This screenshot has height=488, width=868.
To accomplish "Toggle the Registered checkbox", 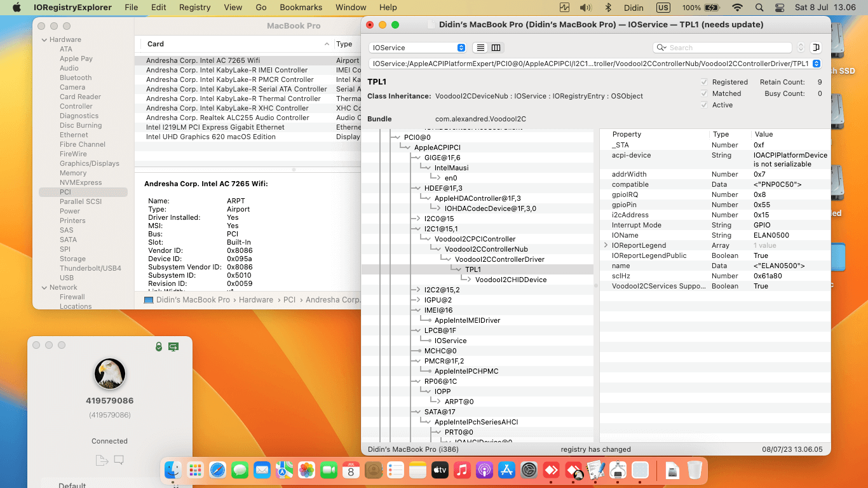I will (704, 82).
